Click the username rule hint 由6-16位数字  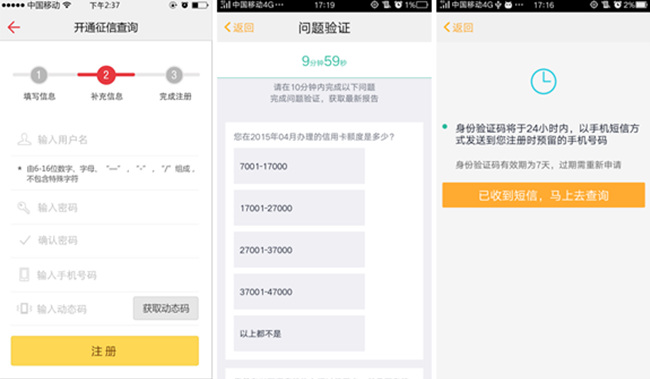[x=111, y=173]
